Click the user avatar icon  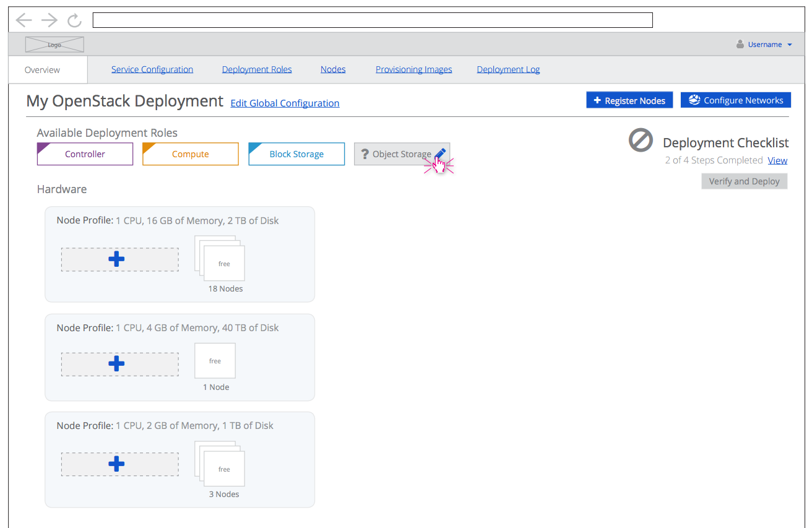coord(740,45)
